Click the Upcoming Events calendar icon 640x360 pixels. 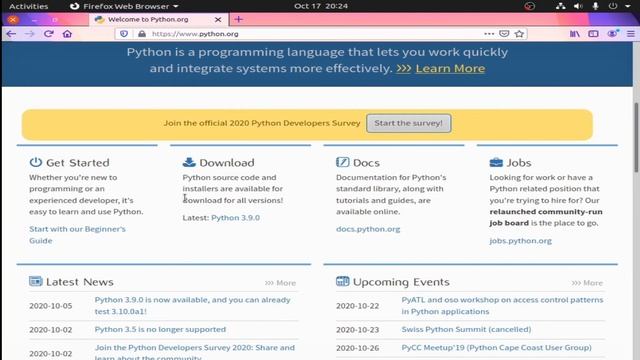(x=342, y=281)
